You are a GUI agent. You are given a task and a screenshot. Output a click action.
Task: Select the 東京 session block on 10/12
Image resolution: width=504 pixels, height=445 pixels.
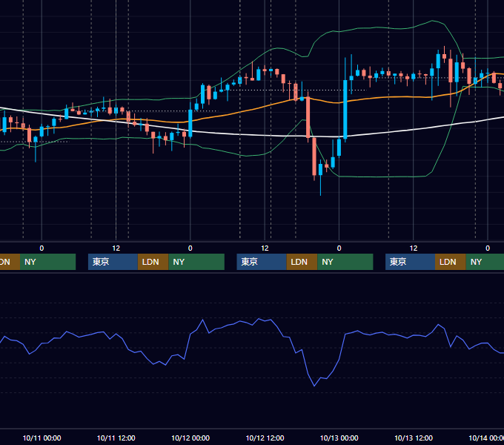(x=262, y=262)
